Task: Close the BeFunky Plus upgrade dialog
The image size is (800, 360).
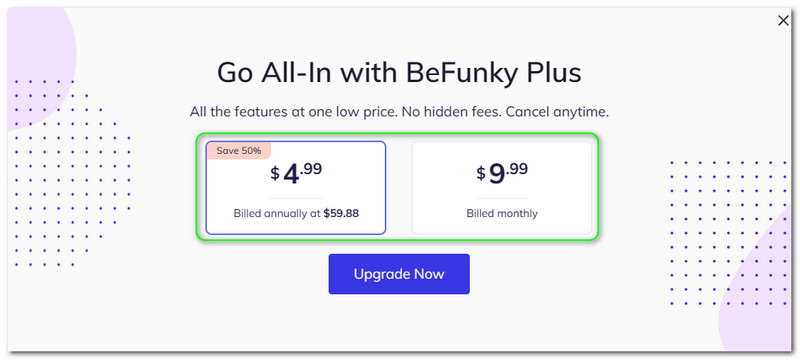Action: [x=783, y=21]
